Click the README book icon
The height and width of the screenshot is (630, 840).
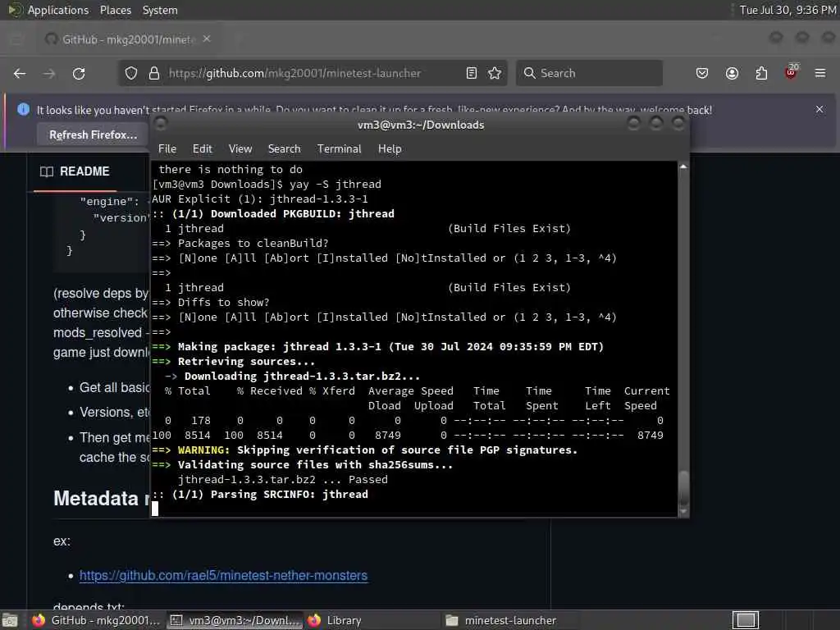(47, 171)
